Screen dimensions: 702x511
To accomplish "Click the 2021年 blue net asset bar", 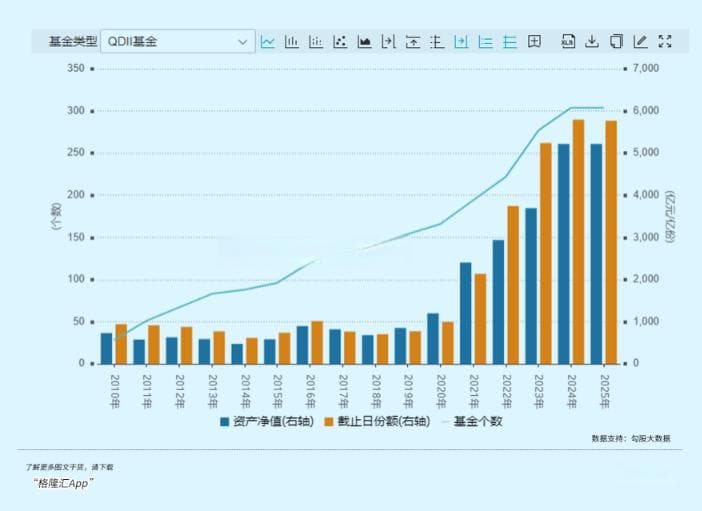I will (466, 313).
